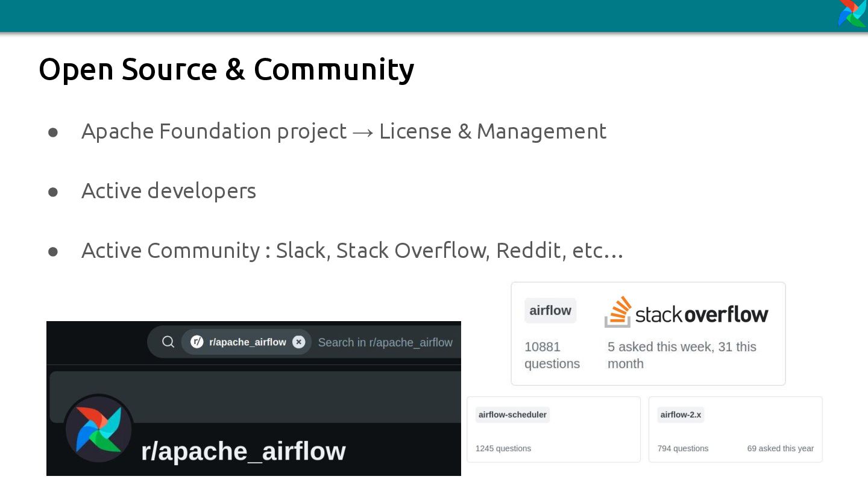Click the r/apache_airflow subreddit title
868x488 pixels.
click(244, 451)
